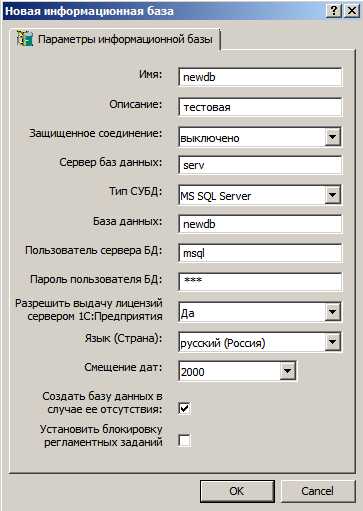Click the database server field serv

pos(260,165)
